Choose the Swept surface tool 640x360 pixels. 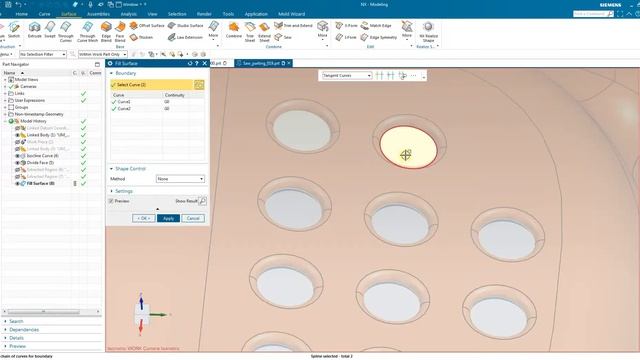click(x=50, y=31)
